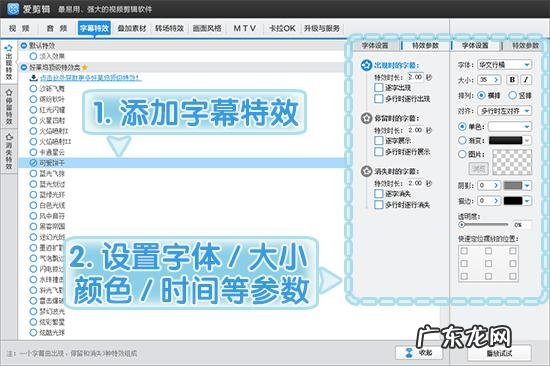This screenshot has height=366, width=550.
Task: Choose the 红光闪耀 effect
Action: [x=33, y=110]
